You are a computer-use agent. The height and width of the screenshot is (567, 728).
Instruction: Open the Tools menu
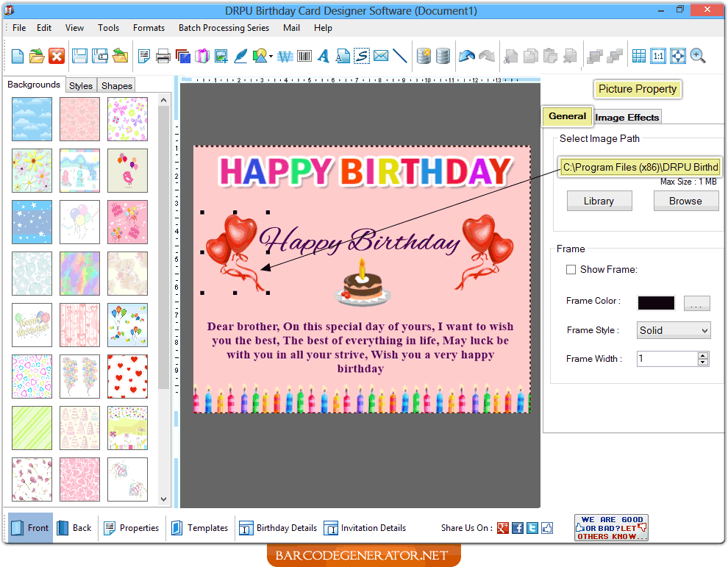(x=108, y=28)
